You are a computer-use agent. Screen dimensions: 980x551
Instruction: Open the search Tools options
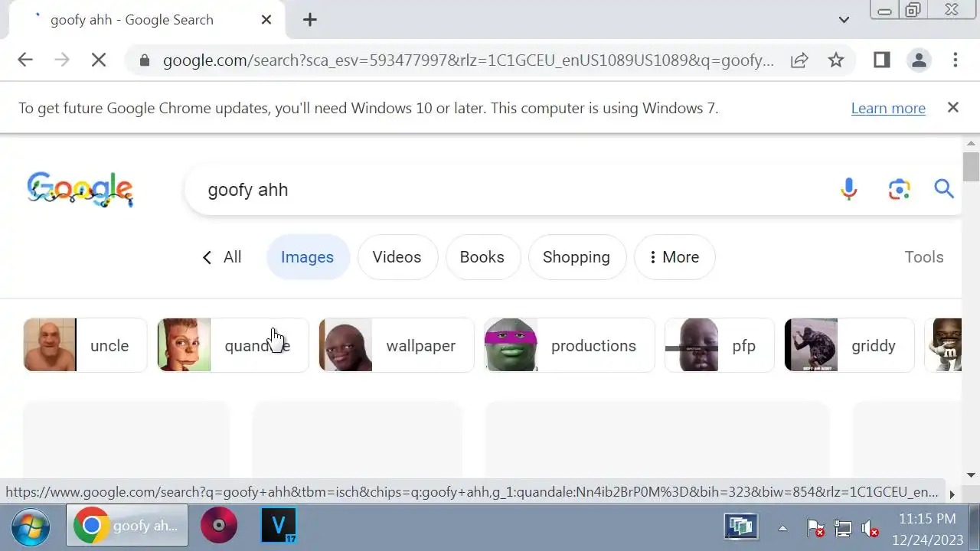tap(924, 257)
